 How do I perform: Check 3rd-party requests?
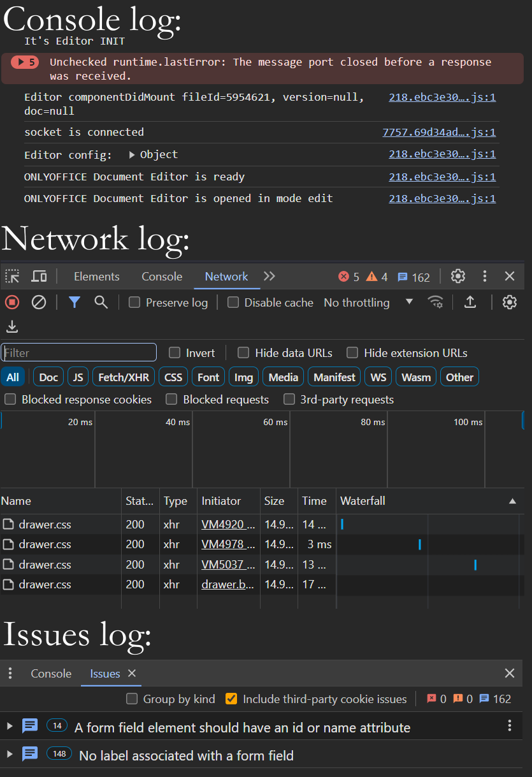point(289,399)
